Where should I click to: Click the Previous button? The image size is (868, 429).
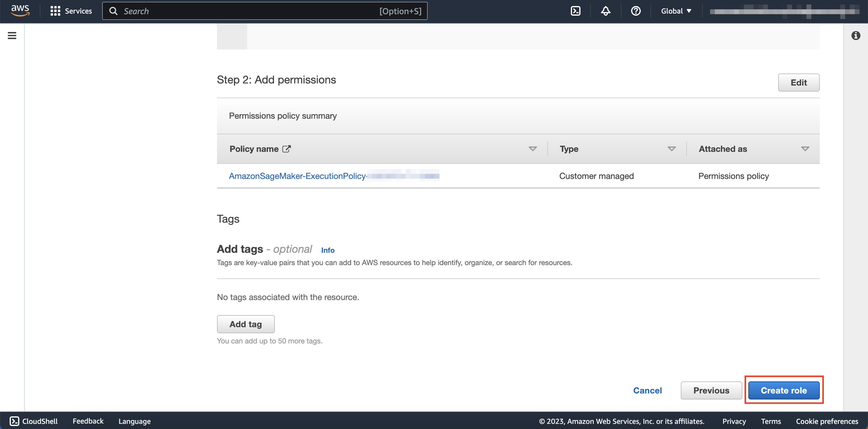coord(711,390)
